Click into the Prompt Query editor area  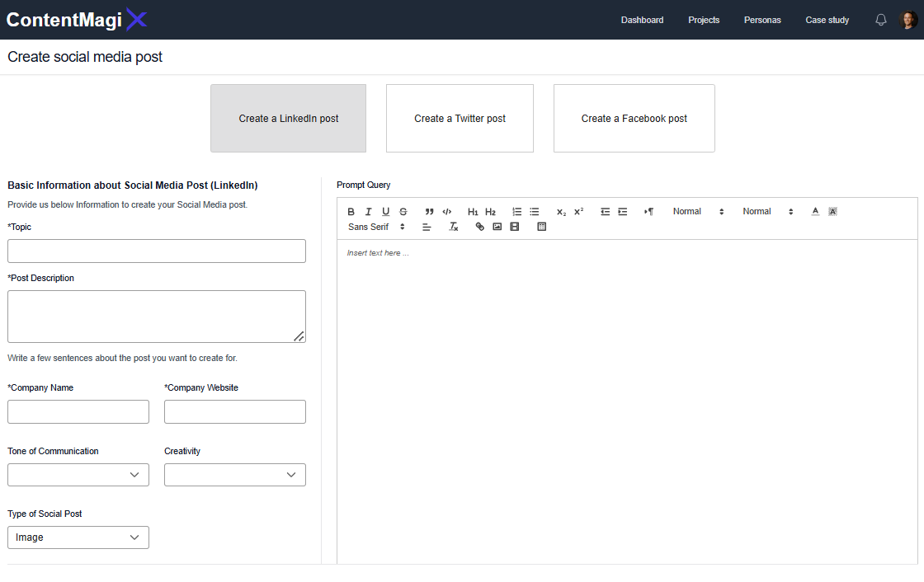627,401
